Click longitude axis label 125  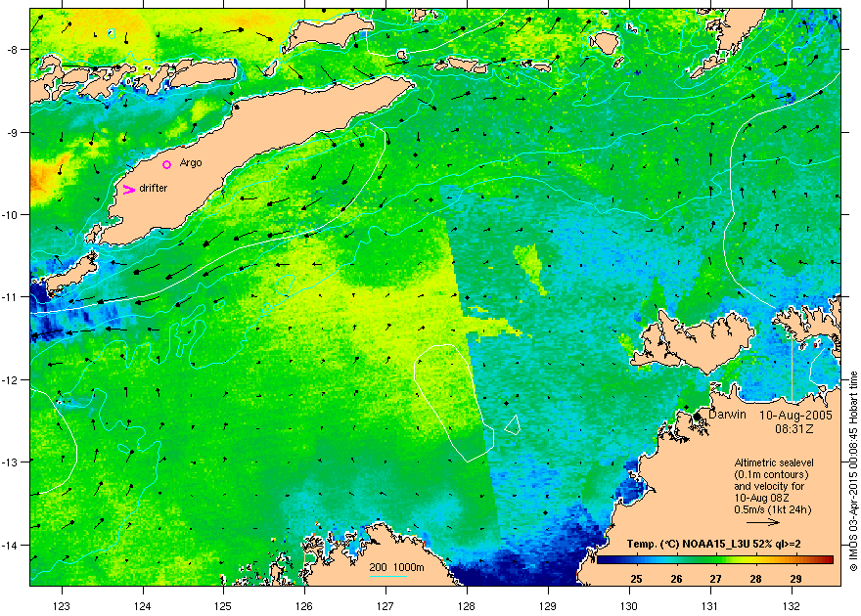click(223, 606)
